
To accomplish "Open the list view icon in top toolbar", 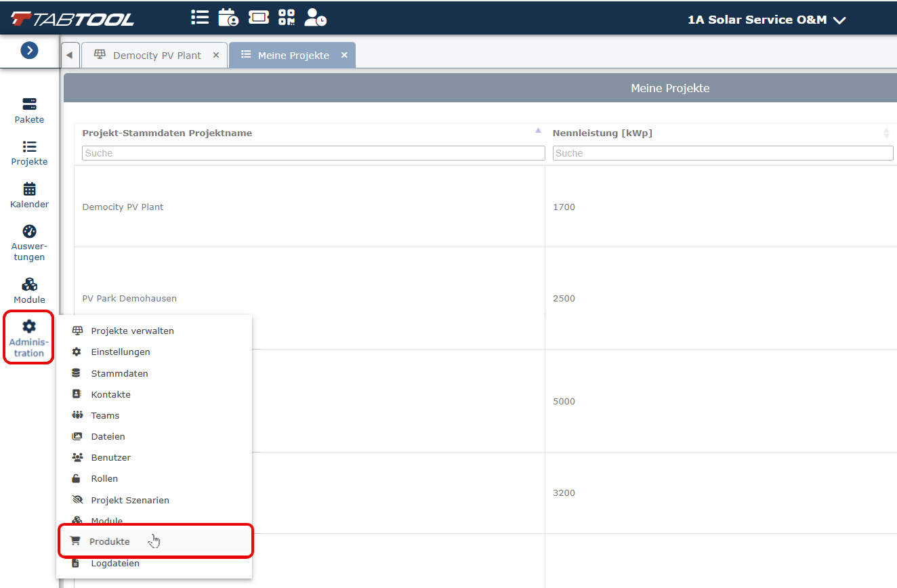I will click(200, 18).
